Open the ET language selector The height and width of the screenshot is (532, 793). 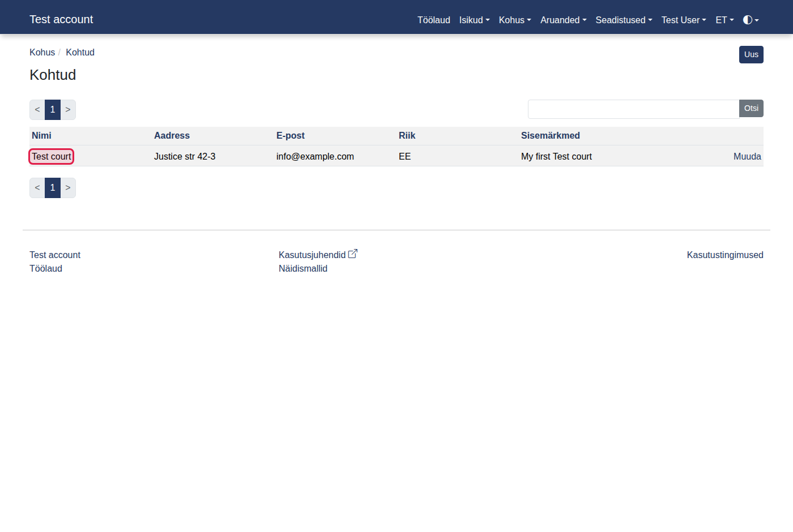[724, 20]
